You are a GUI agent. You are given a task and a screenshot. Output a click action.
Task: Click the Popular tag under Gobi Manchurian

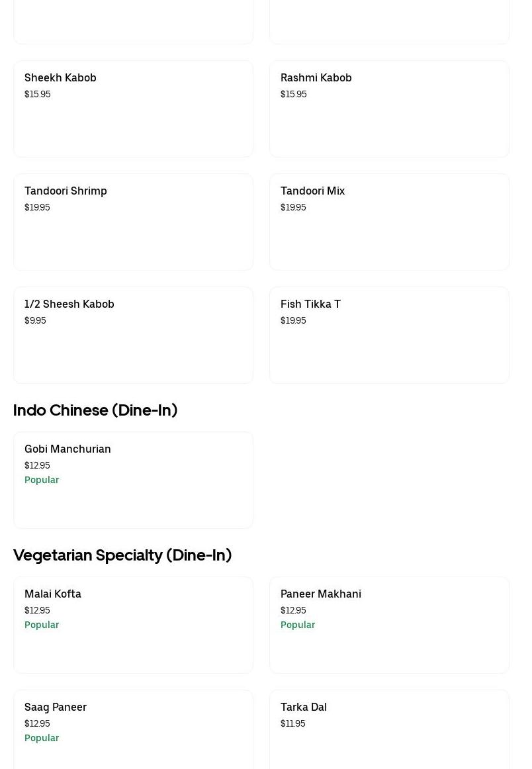42,480
